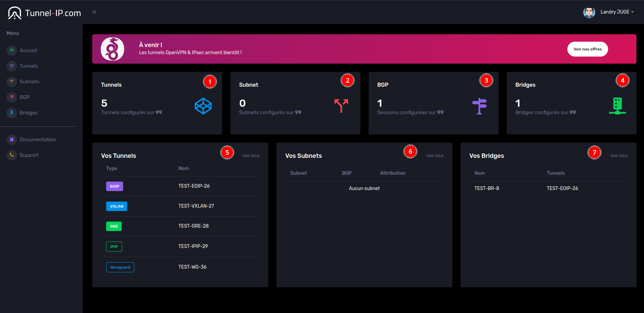Switch to the Accueil menu entry
Image resolution: width=644 pixels, height=313 pixels.
point(28,50)
